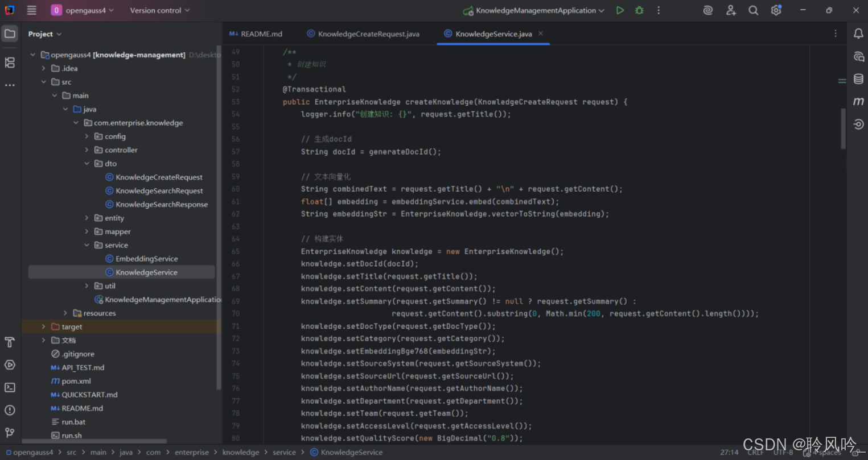Viewport: 868px width, 460px height.
Task: Click the IntelliJ IDEA logo icon
Action: (x=10, y=10)
